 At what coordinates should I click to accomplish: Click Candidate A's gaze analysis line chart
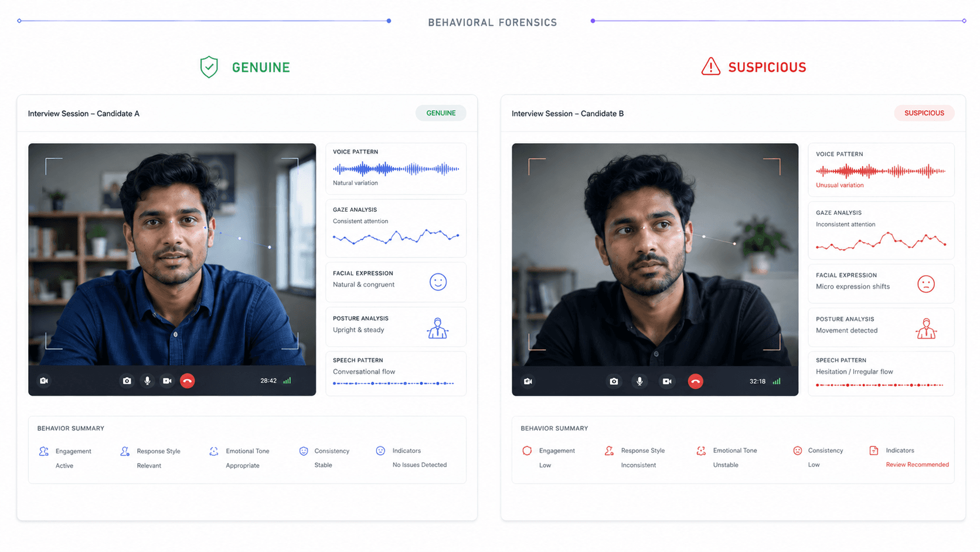[x=396, y=236]
